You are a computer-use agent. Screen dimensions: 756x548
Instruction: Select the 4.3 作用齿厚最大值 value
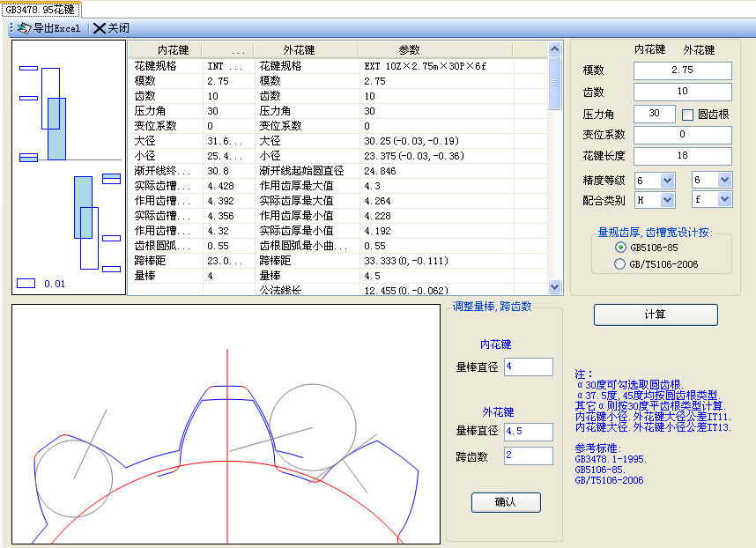[436, 186]
